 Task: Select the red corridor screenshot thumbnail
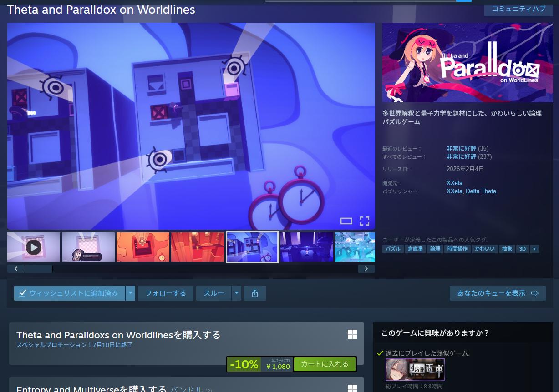[x=198, y=247]
